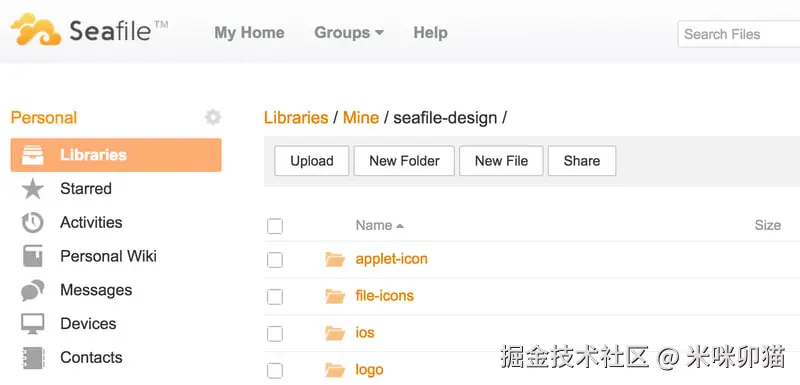Screen dimensions: 800x385
Task: Check the applet-icon row checkbox
Action: click(275, 260)
